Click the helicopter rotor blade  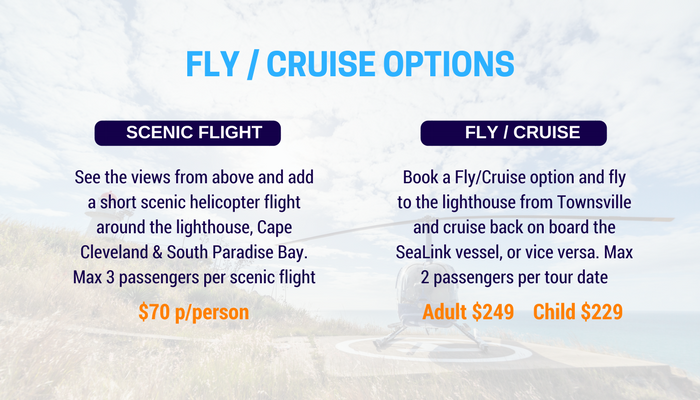(482, 225)
